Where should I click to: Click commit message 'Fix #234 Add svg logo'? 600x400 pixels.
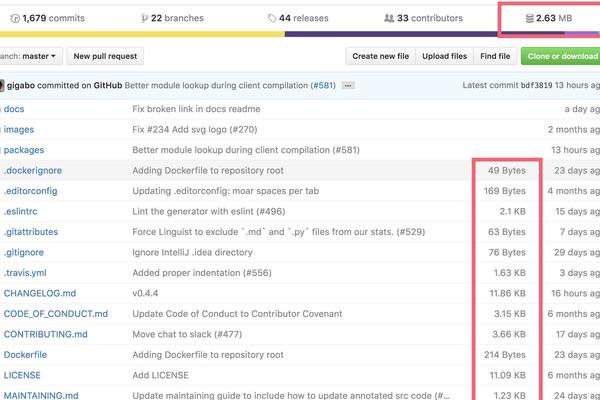click(195, 129)
